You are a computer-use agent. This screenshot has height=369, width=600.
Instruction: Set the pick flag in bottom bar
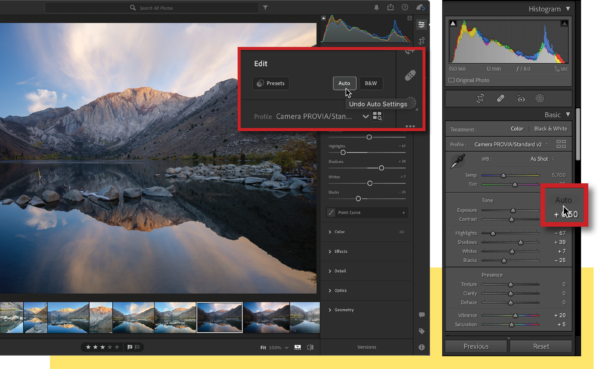(130, 347)
